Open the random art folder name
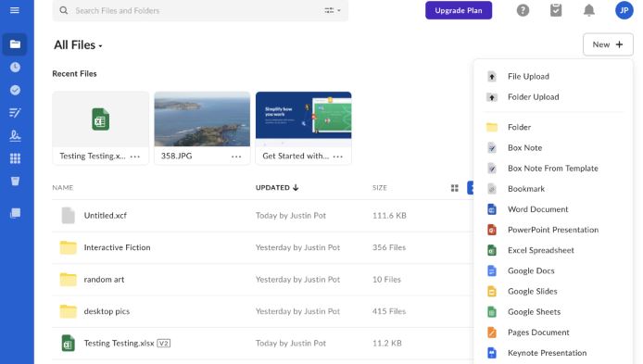Viewport: 643px width, 364px height. click(x=104, y=280)
